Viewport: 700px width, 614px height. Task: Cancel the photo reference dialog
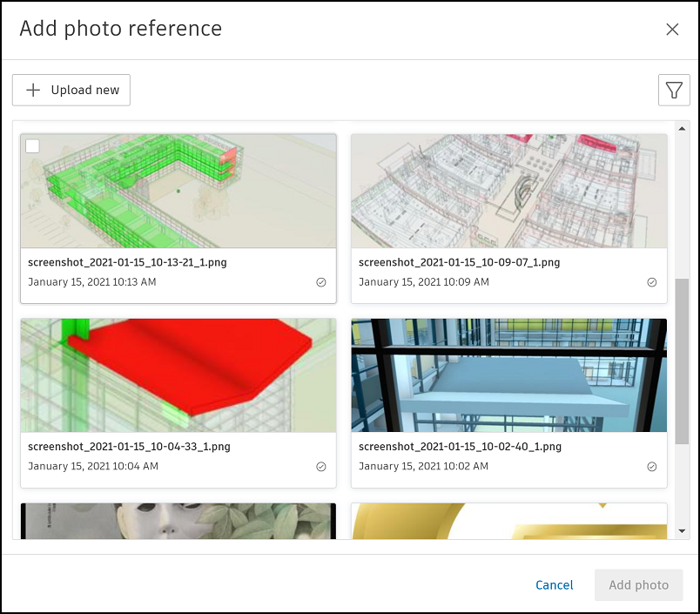click(x=554, y=585)
